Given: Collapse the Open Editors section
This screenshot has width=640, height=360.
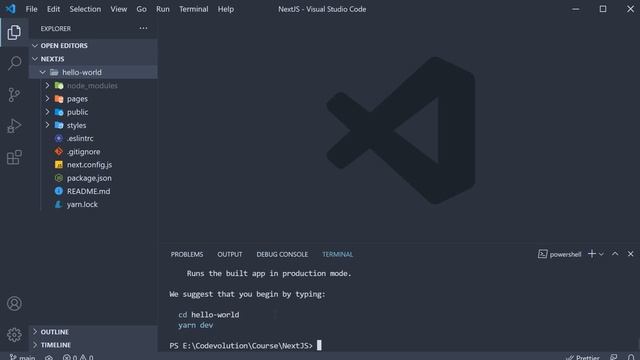Looking at the screenshot, I should pos(93,45).
